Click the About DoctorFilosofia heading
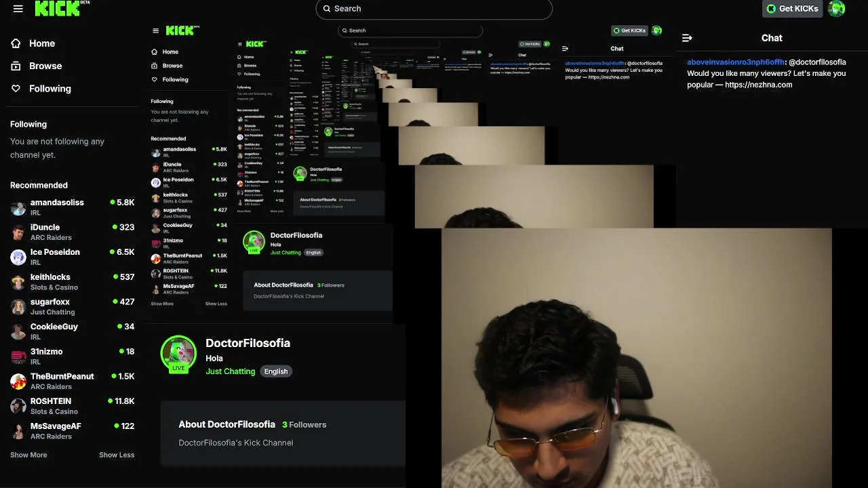This screenshot has height=488, width=868. [226, 424]
